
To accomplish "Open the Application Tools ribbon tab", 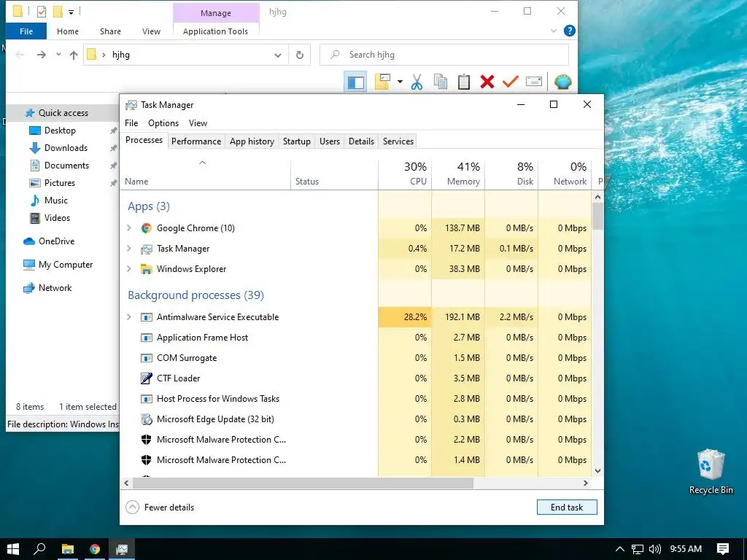I will click(215, 31).
